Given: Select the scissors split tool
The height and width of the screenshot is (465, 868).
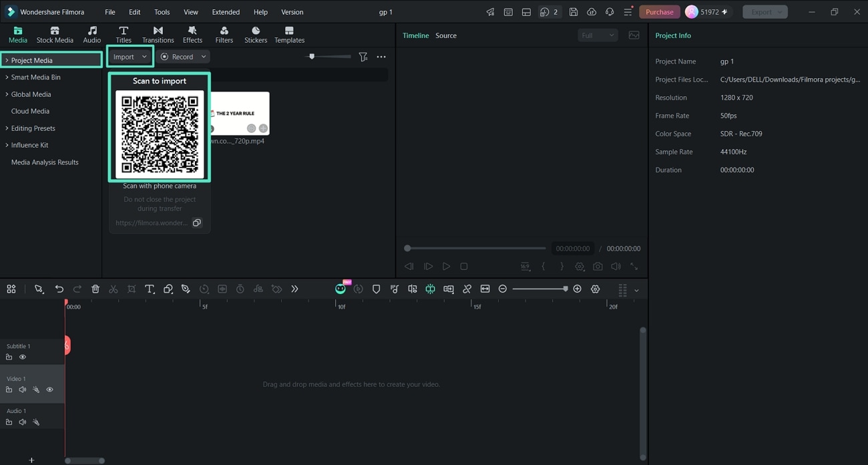Looking at the screenshot, I should pyautogui.click(x=114, y=289).
